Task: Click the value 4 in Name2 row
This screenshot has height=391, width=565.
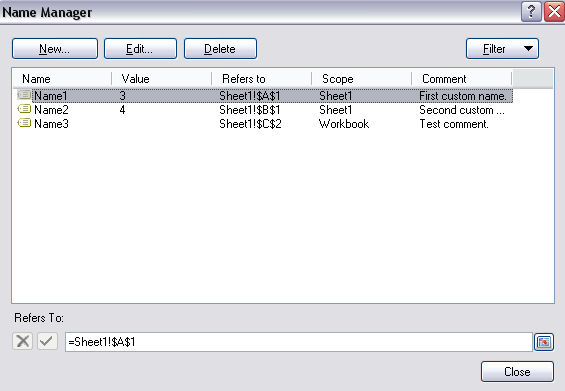Action: pyautogui.click(x=123, y=110)
